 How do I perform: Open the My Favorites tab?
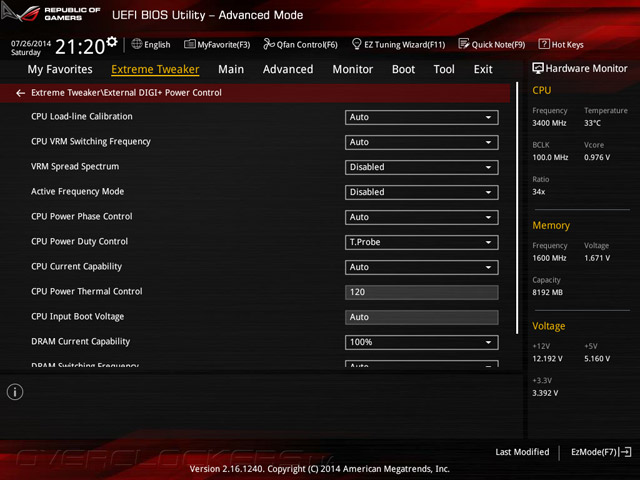[60, 69]
